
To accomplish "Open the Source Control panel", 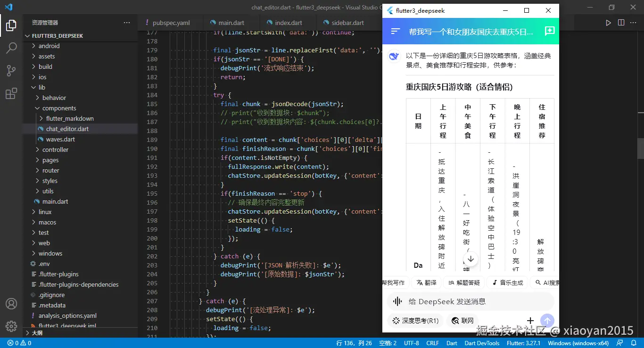I will 11,70.
